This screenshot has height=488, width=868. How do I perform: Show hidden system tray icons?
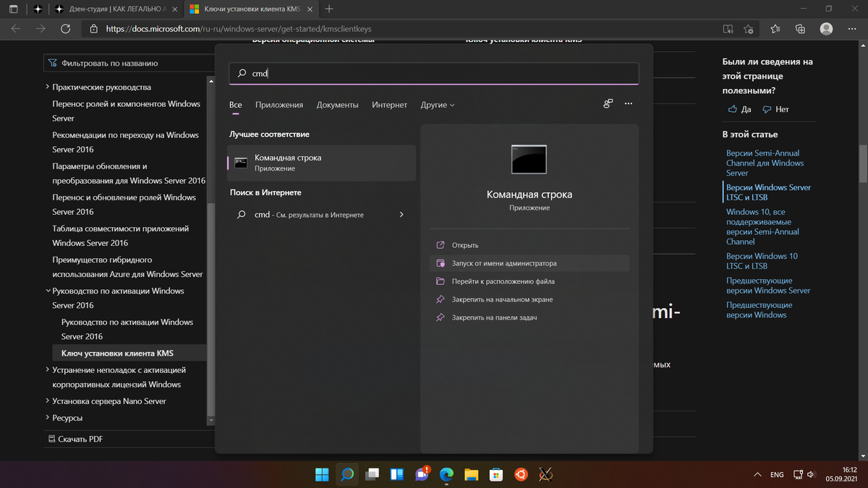(757, 475)
